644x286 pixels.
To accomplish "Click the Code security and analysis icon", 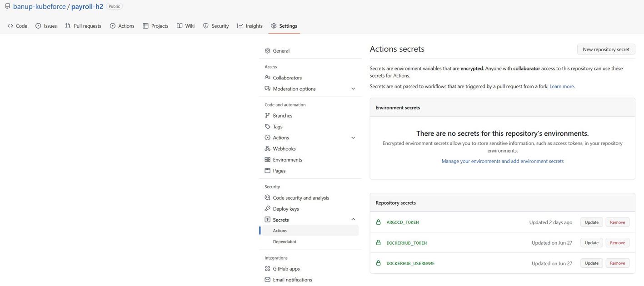I will 267,198.
